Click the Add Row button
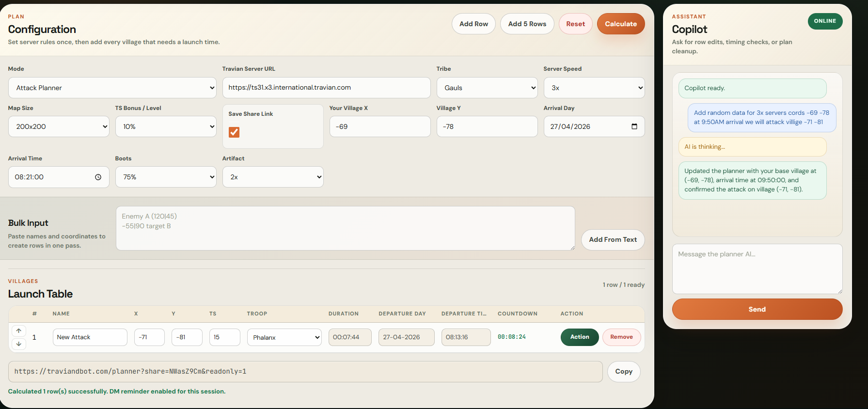The width and height of the screenshot is (868, 409). pos(473,24)
